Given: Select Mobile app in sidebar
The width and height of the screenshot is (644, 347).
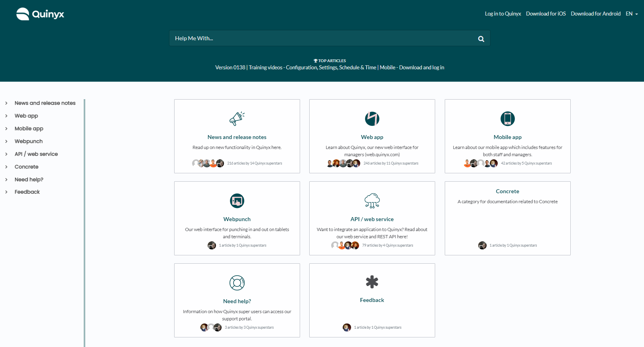Looking at the screenshot, I should tap(29, 129).
